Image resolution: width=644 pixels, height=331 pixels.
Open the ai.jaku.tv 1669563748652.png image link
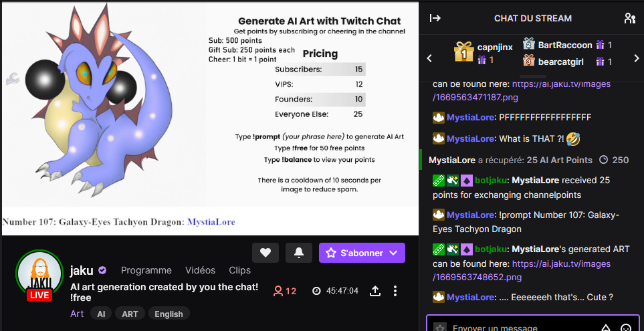point(522,270)
